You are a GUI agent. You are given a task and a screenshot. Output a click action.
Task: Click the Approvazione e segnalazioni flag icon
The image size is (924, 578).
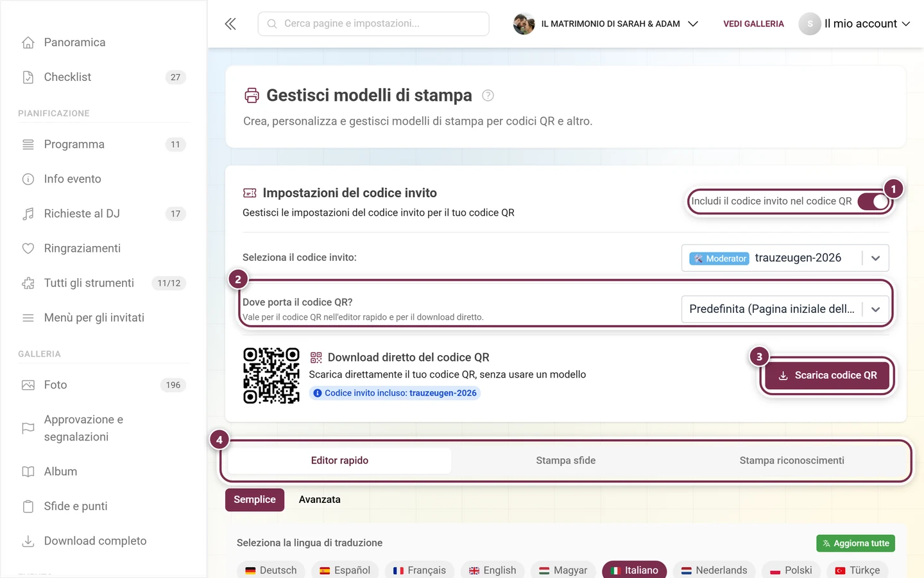click(x=28, y=428)
